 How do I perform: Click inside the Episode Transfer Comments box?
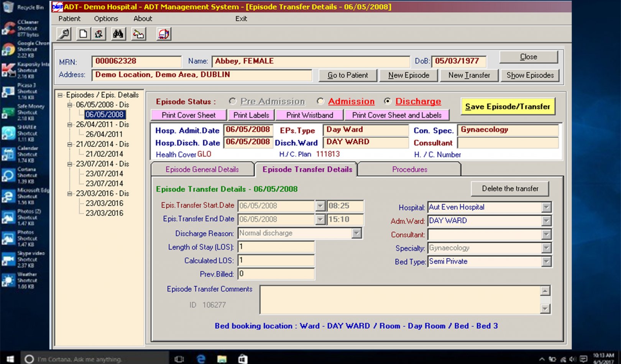click(400, 300)
